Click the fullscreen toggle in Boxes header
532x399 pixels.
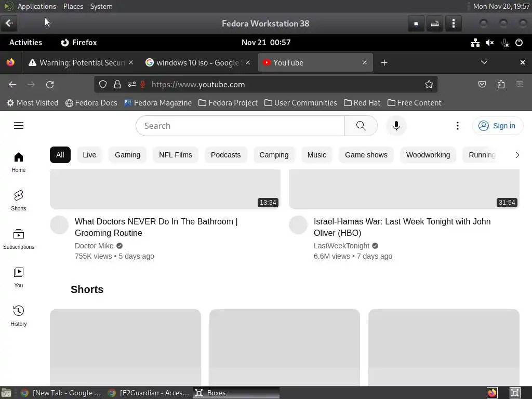(x=416, y=23)
